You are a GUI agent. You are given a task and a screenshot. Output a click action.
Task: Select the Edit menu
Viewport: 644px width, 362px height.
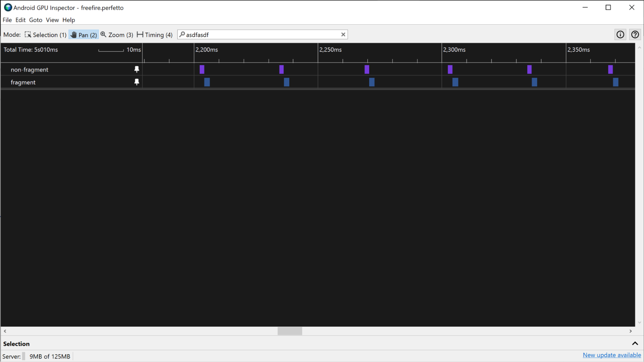pyautogui.click(x=20, y=20)
